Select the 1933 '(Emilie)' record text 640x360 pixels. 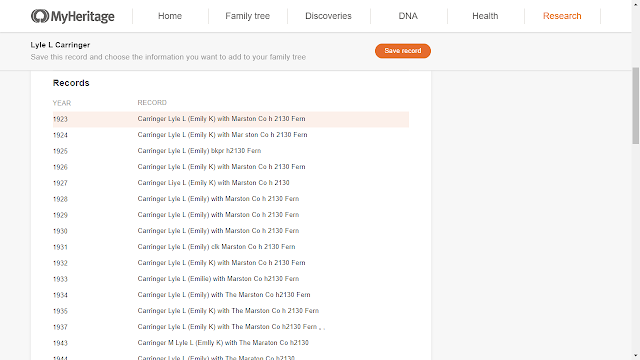pos(218,278)
